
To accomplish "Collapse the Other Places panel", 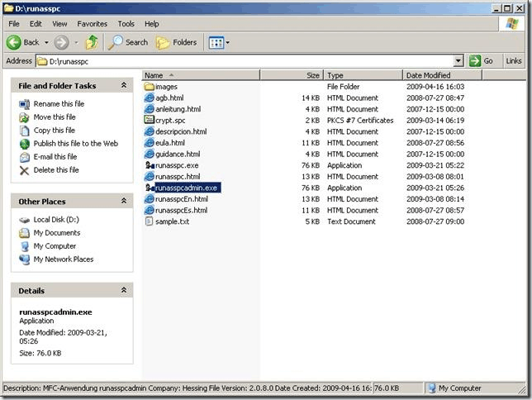I will pyautogui.click(x=124, y=201).
